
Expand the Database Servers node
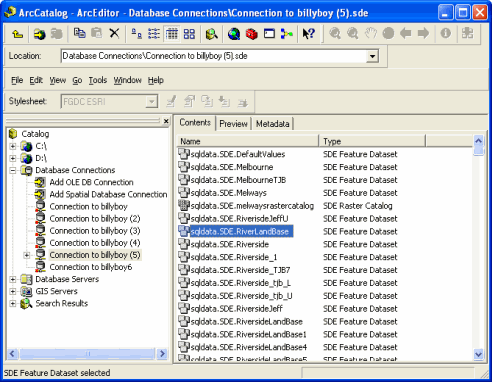click(13, 279)
